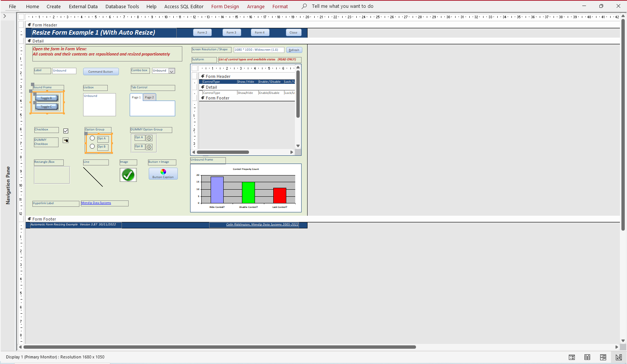Click the Form 2 button in header
Viewport: 627px width, 364px height.
[x=202, y=32]
